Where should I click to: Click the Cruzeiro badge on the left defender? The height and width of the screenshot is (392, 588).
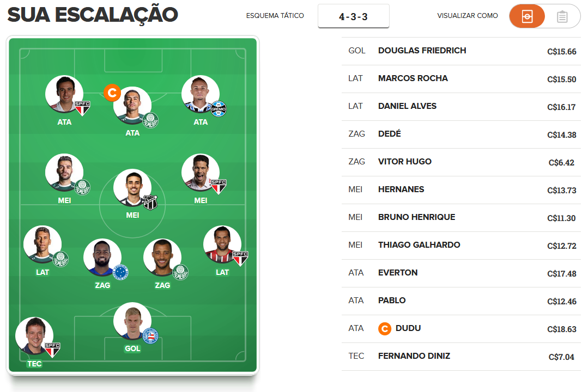click(x=120, y=272)
